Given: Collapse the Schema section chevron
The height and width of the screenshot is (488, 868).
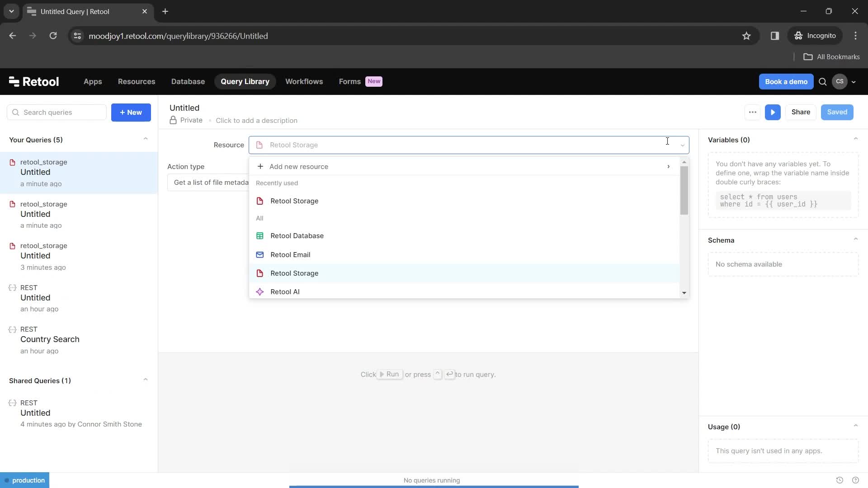Looking at the screenshot, I should [857, 239].
